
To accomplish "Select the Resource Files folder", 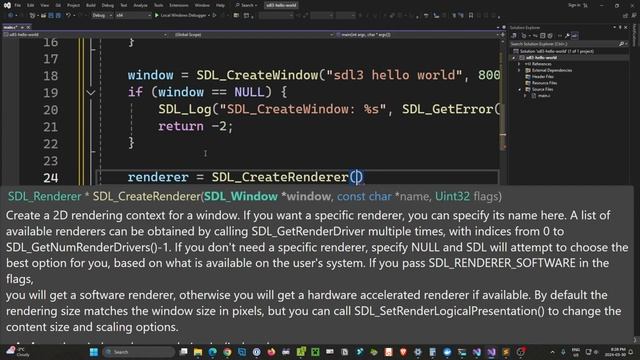I will tap(544, 83).
